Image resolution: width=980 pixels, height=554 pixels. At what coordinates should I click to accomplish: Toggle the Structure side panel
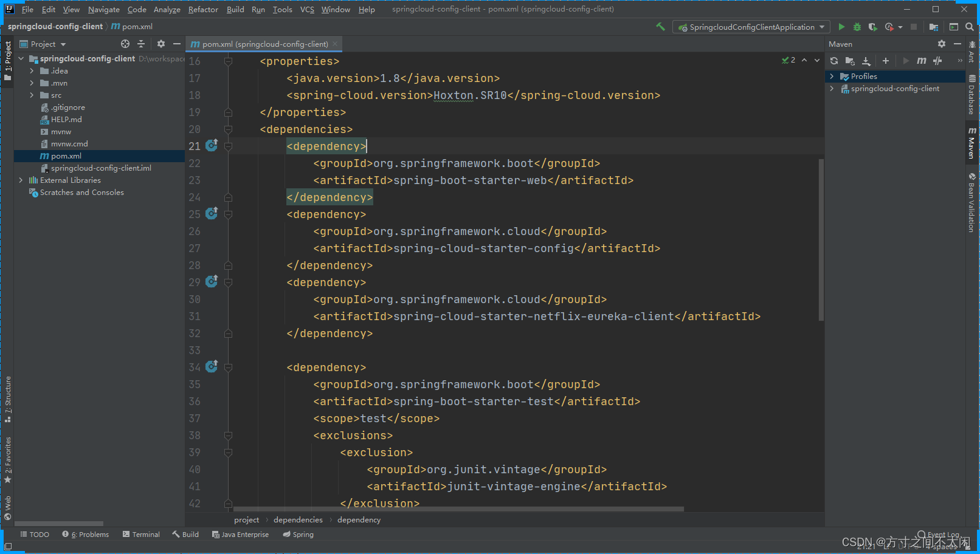point(8,399)
